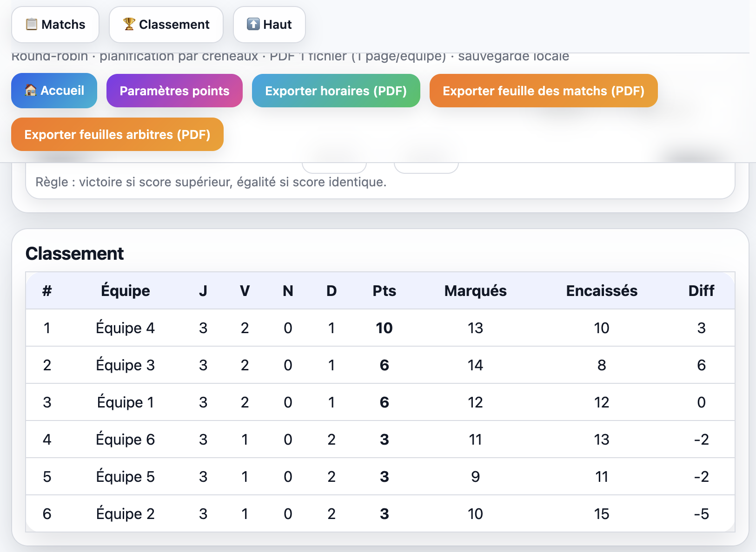
Task: Open Paramètres points
Action: pos(174,91)
